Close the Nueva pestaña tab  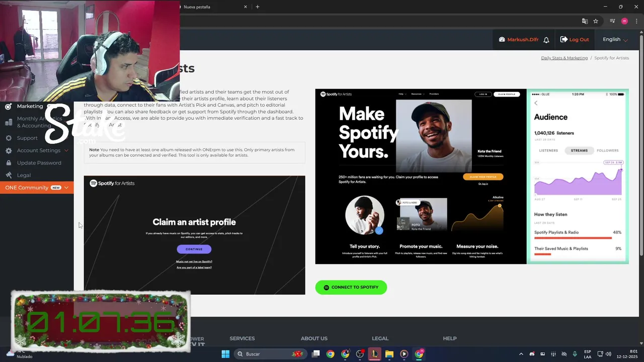pyautogui.click(x=246, y=7)
